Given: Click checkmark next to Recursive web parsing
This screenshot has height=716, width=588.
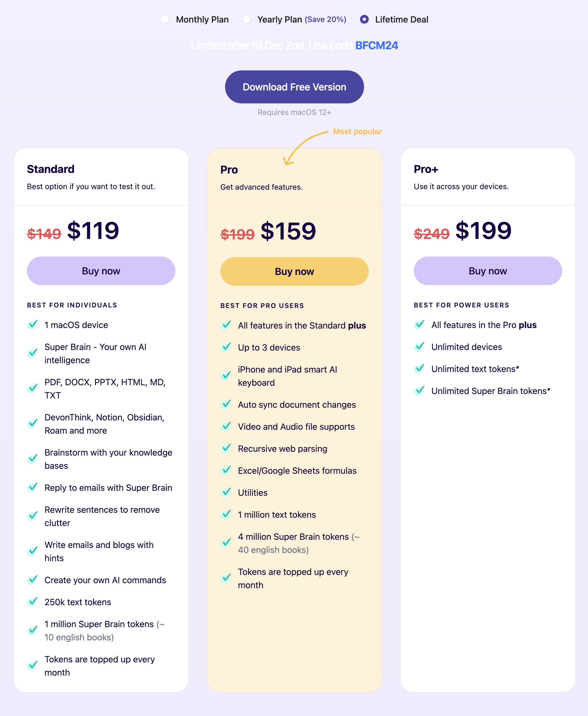Looking at the screenshot, I should tap(226, 448).
